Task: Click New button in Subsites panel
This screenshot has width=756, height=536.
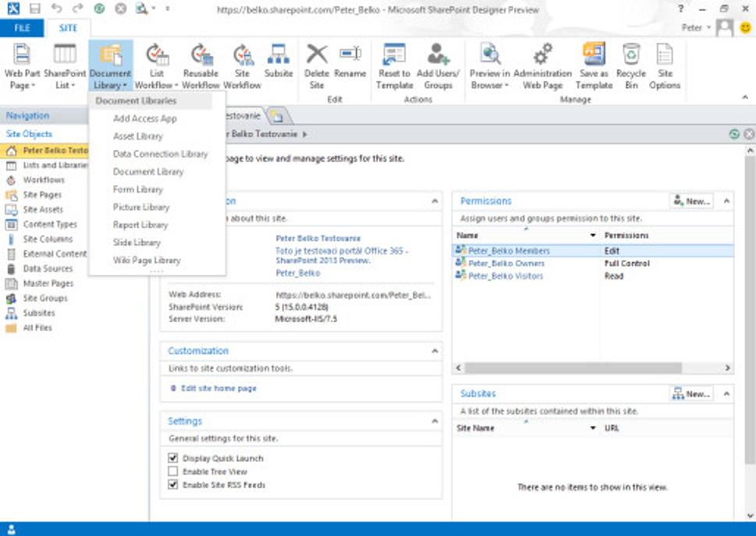Action: 692,394
